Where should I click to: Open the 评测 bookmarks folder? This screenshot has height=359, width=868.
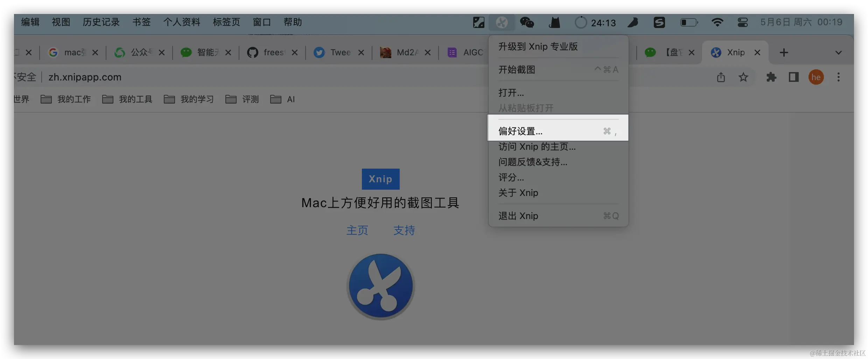[x=242, y=99]
